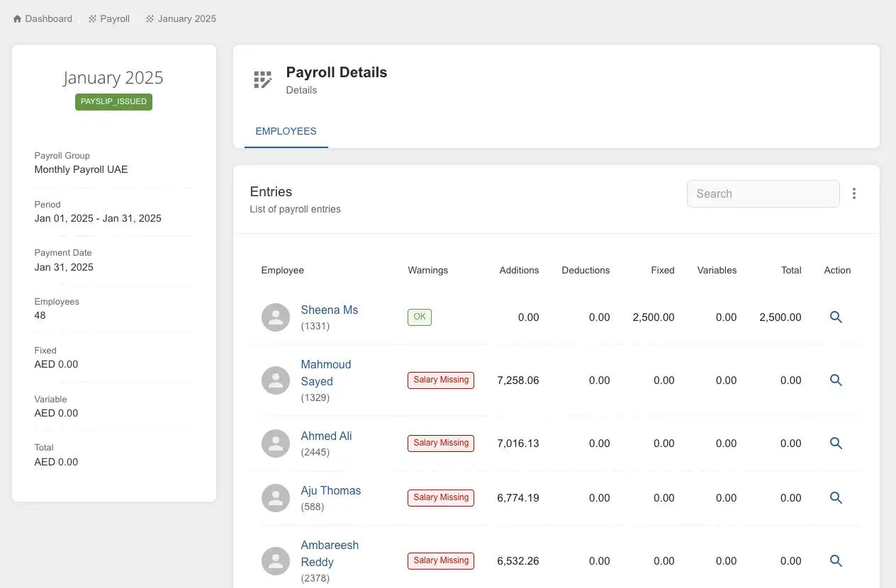Go to Dashboard via breadcrumb

47,18
